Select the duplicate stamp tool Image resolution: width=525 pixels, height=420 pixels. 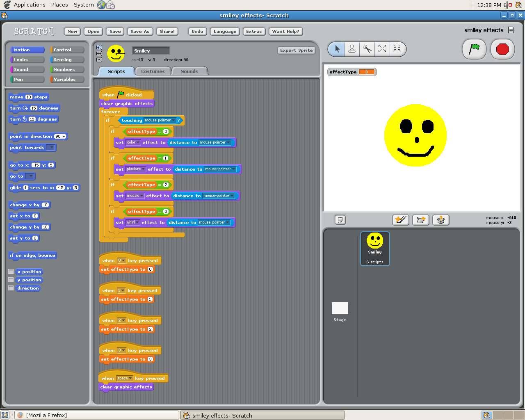[x=352, y=49]
